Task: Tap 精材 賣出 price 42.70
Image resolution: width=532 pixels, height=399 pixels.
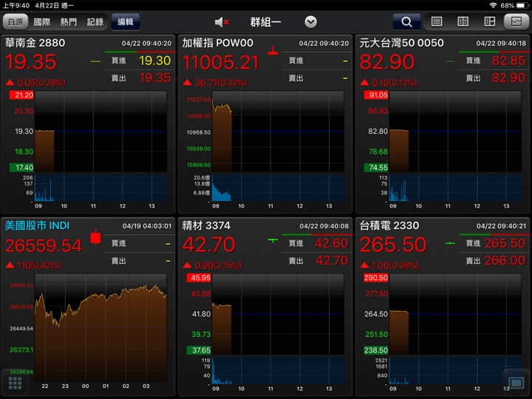Action: [332, 260]
